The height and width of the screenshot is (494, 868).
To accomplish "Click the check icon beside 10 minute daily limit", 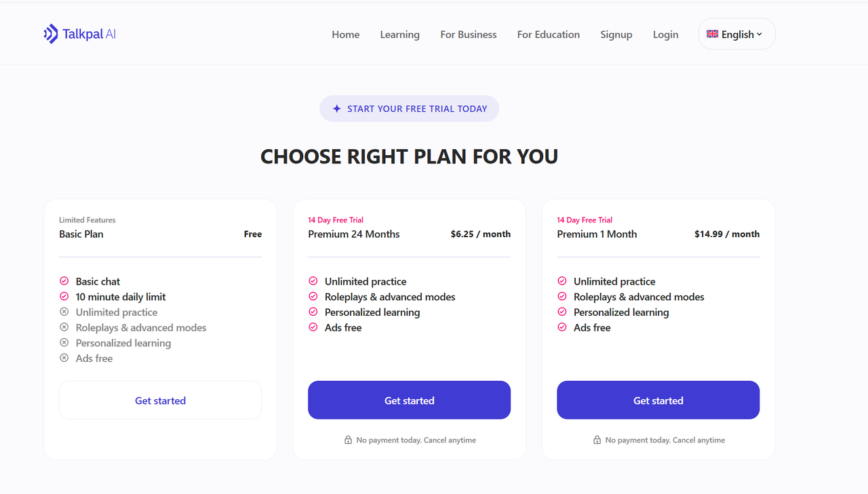I will tap(64, 297).
